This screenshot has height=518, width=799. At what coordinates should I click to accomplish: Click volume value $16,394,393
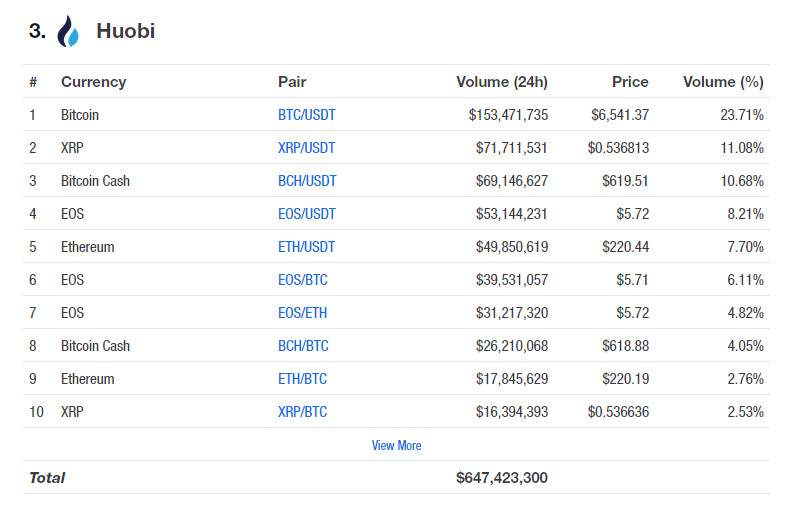[512, 412]
